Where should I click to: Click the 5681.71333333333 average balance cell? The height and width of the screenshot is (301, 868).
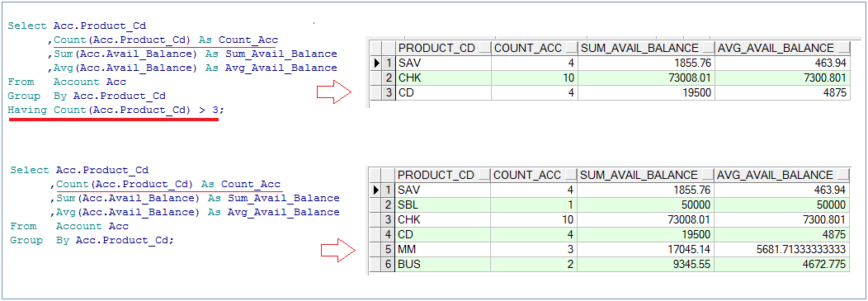coord(781,250)
